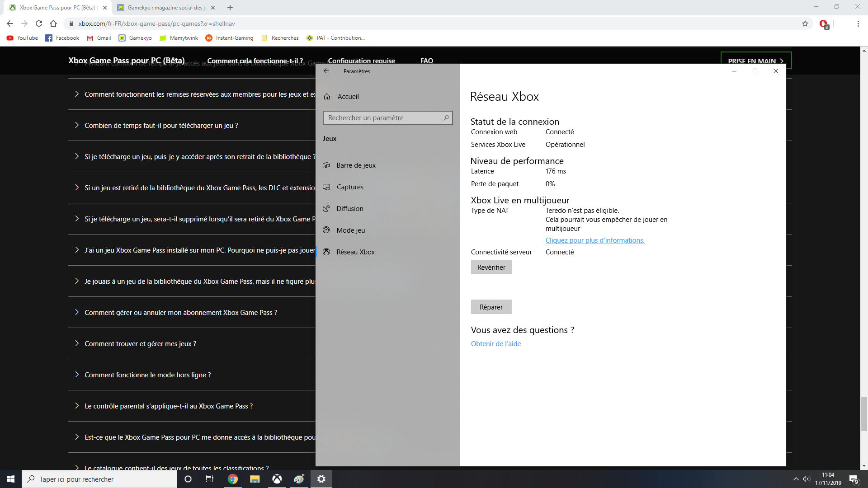Click 'Cliquez pour plus d'informations' link

click(x=595, y=240)
